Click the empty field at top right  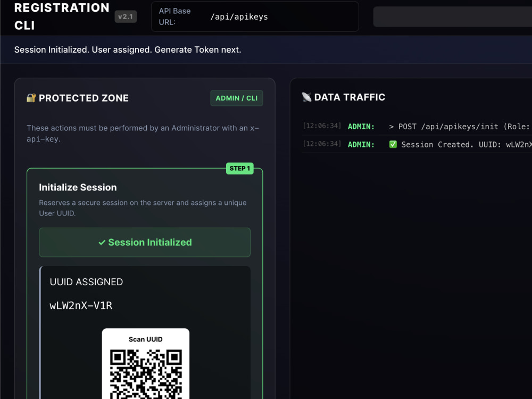point(453,16)
